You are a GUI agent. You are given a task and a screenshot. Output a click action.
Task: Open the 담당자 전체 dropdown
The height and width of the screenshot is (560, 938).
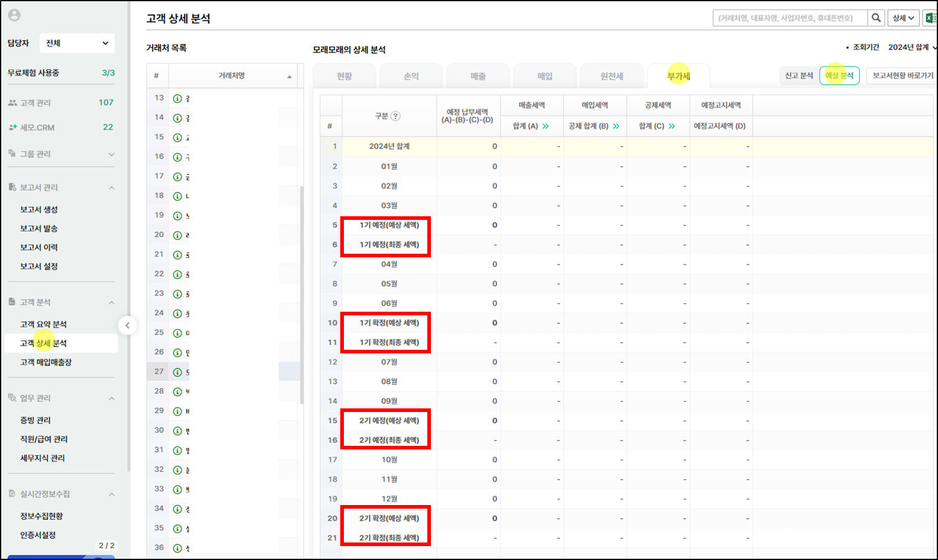pos(77,43)
